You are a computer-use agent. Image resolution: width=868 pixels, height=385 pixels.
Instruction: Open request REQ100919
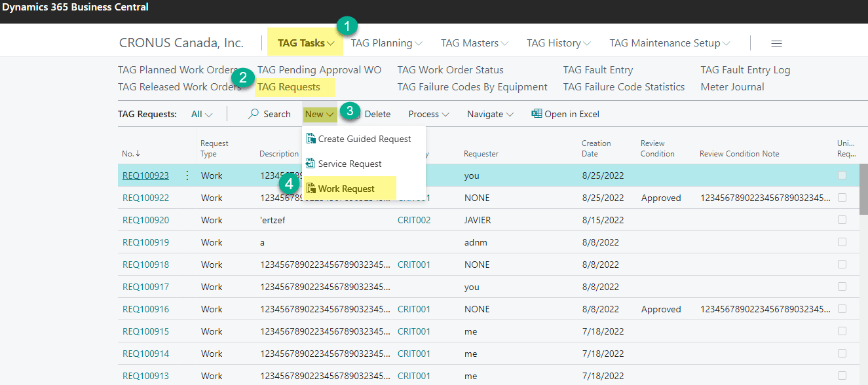(x=145, y=242)
